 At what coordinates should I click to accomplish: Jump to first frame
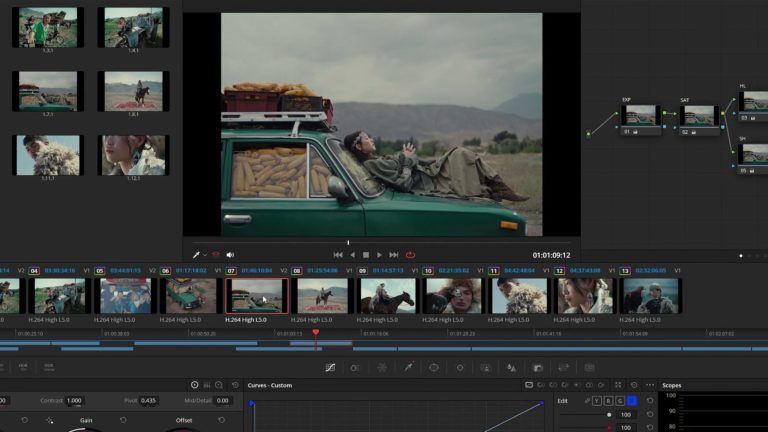point(338,255)
